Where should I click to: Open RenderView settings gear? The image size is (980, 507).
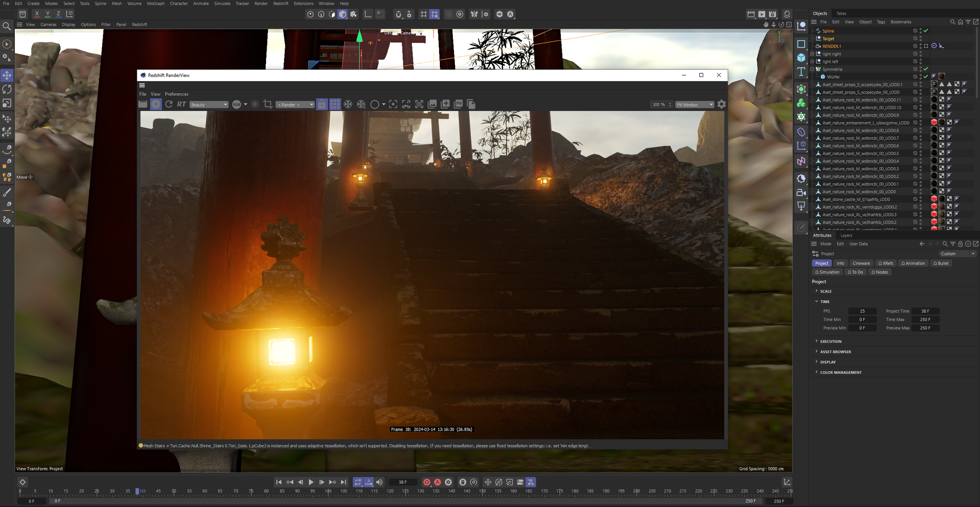pyautogui.click(x=721, y=104)
